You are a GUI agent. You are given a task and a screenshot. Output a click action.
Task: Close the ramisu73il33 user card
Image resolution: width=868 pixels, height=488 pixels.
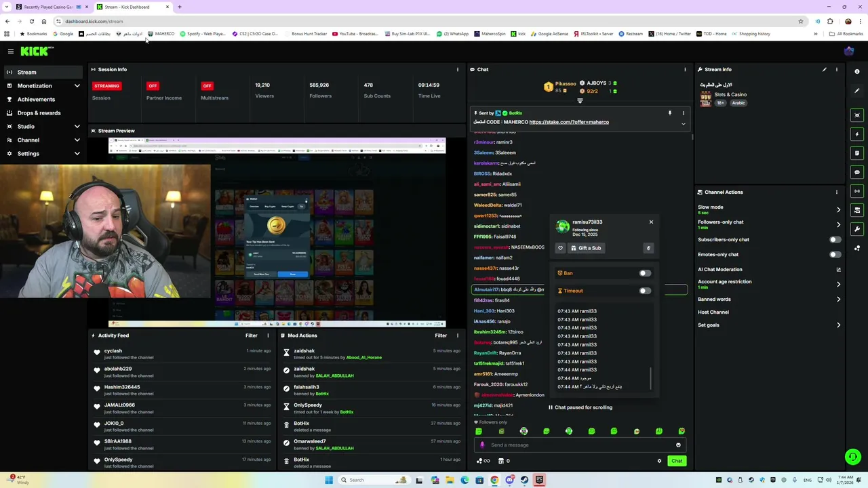pyautogui.click(x=651, y=222)
